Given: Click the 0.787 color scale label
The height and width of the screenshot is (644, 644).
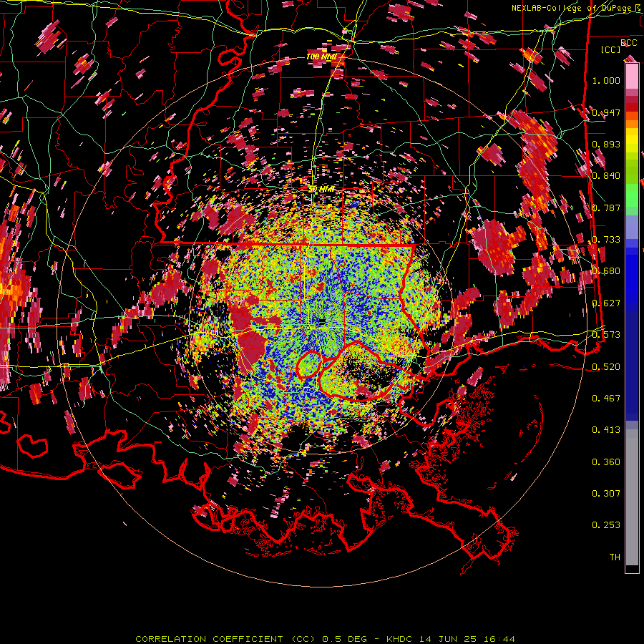Looking at the screenshot, I should click(606, 208).
